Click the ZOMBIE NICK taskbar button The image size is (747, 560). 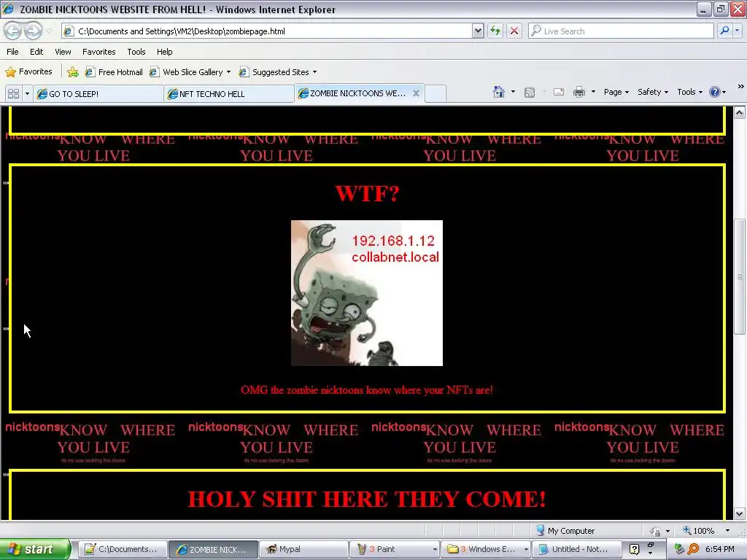213,549
